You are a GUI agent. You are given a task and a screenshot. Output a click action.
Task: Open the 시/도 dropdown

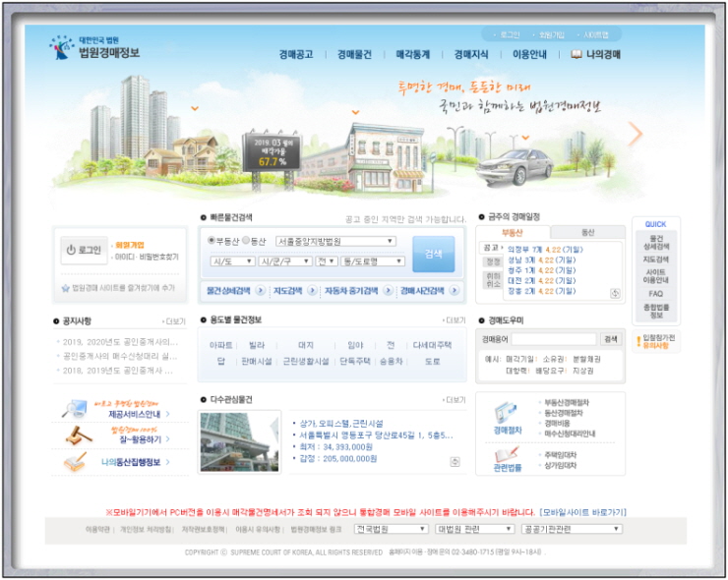232,261
